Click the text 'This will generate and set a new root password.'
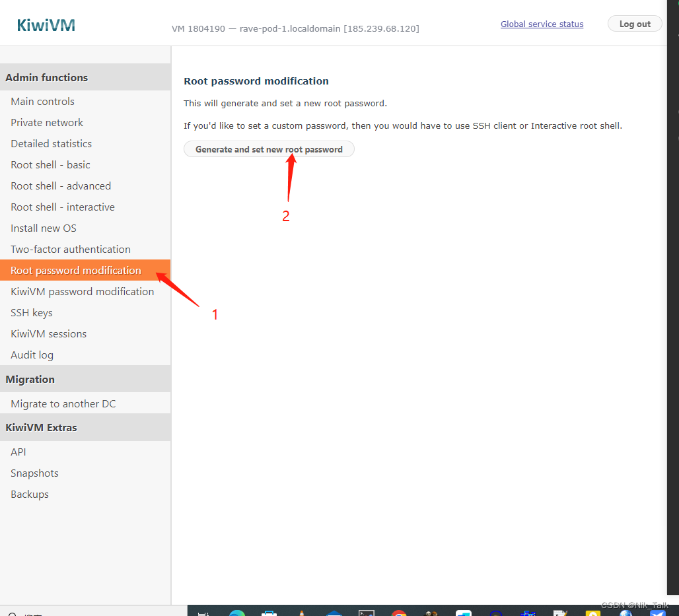The height and width of the screenshot is (616, 679). click(x=285, y=103)
